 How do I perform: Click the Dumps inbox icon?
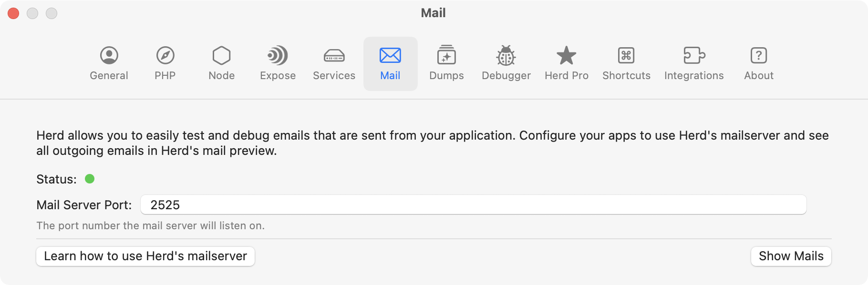click(x=446, y=56)
